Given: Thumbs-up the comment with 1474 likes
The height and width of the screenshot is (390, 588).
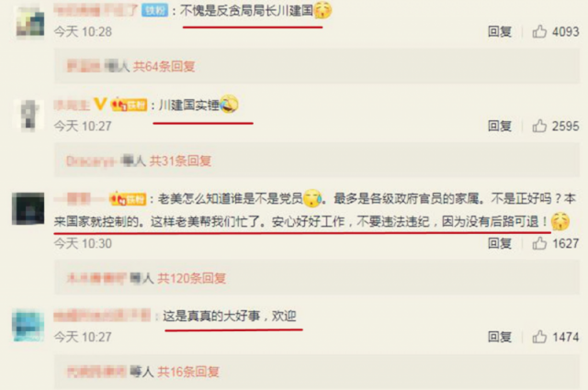Looking at the screenshot, I should 539,337.
